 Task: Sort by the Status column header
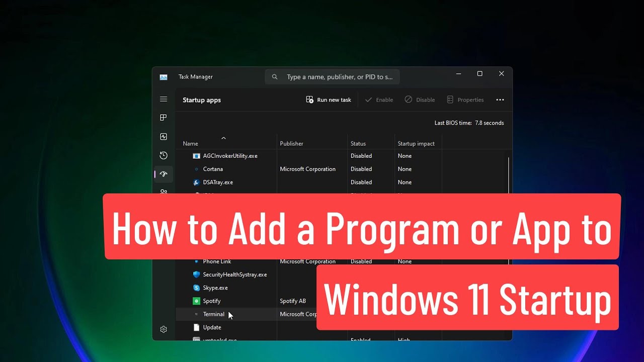pos(358,143)
